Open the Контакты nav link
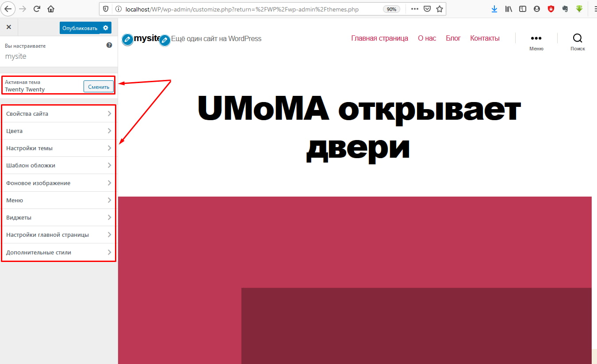Screen dimensions: 597x364 [x=485, y=38]
